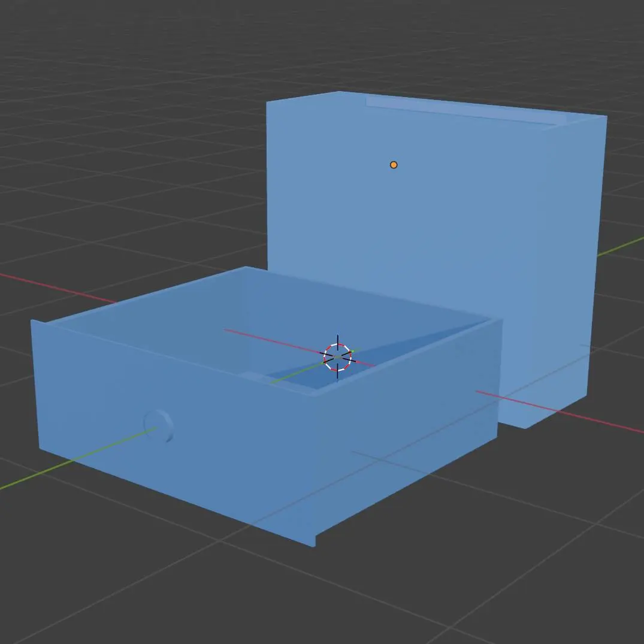Select the round knob on the drawer front
Viewport: 644px width, 644px height.
tap(159, 425)
